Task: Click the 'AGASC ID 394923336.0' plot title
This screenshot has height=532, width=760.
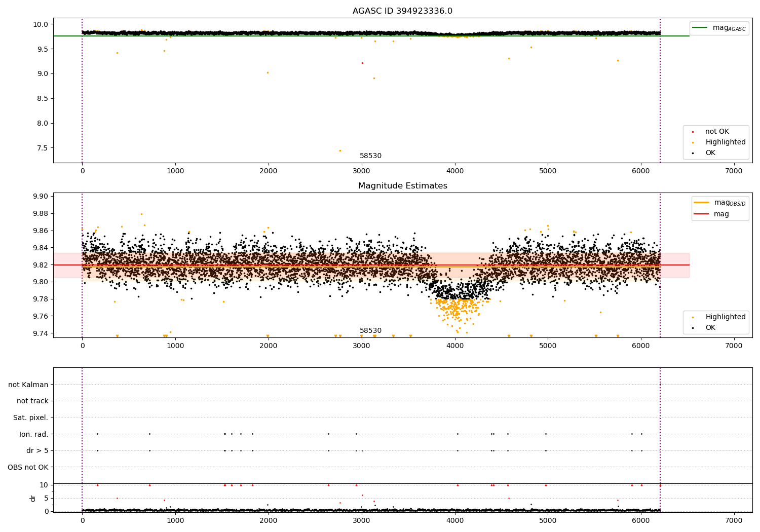Action: click(402, 11)
